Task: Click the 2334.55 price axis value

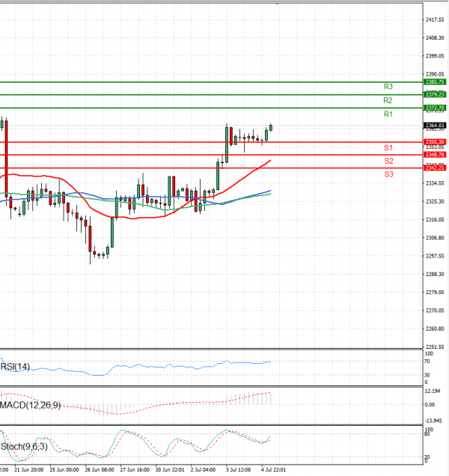Action: 435,183
